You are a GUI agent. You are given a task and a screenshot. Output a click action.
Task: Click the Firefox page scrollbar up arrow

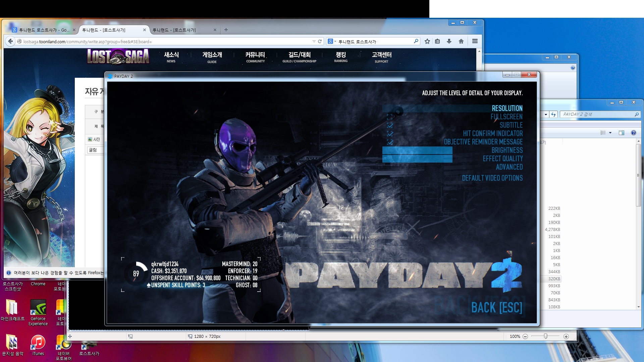point(479,51)
